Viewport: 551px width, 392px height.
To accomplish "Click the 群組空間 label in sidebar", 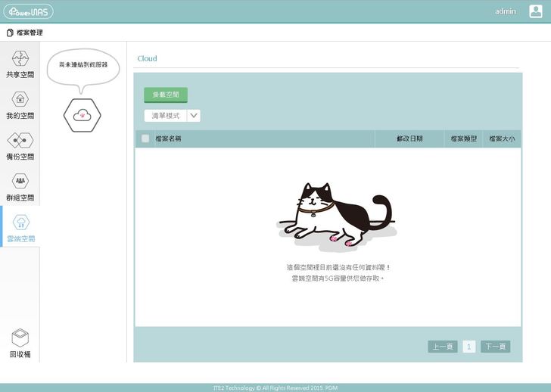I will 20,198.
